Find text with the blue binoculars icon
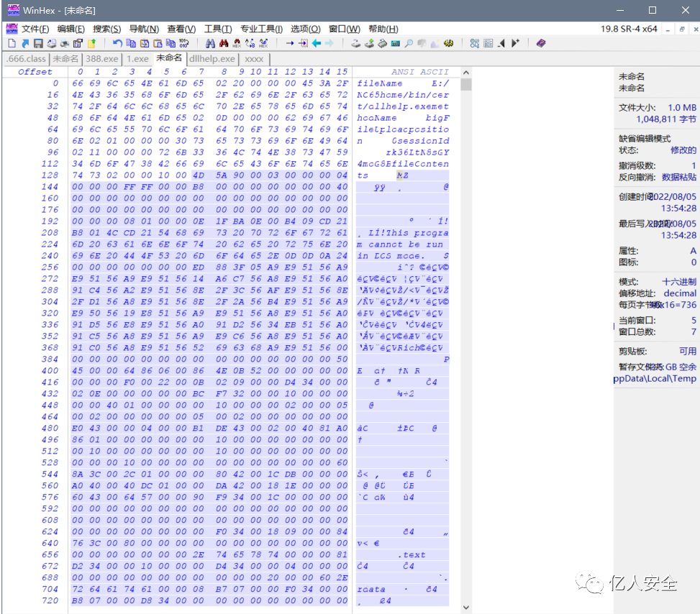This screenshot has height=614, width=700. point(210,43)
